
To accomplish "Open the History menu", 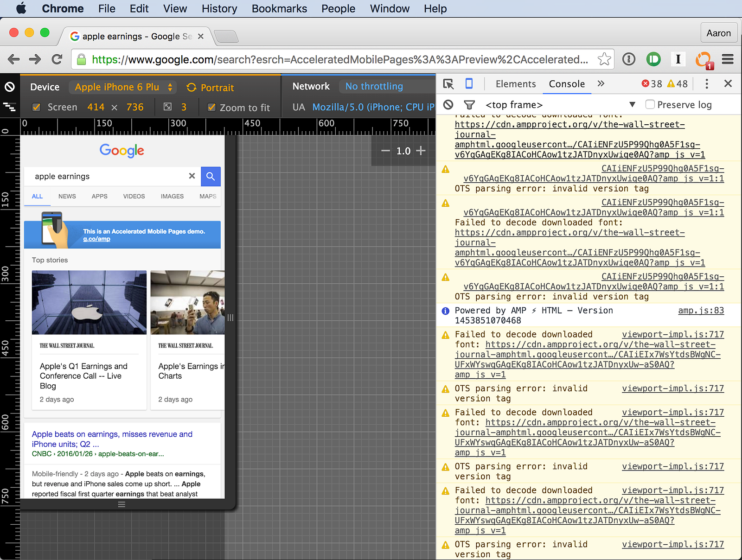I will pos(219,8).
